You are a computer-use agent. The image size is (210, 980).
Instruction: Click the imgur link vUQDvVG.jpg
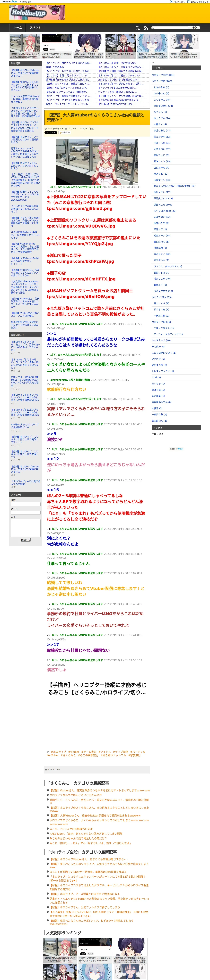pos(81,226)
